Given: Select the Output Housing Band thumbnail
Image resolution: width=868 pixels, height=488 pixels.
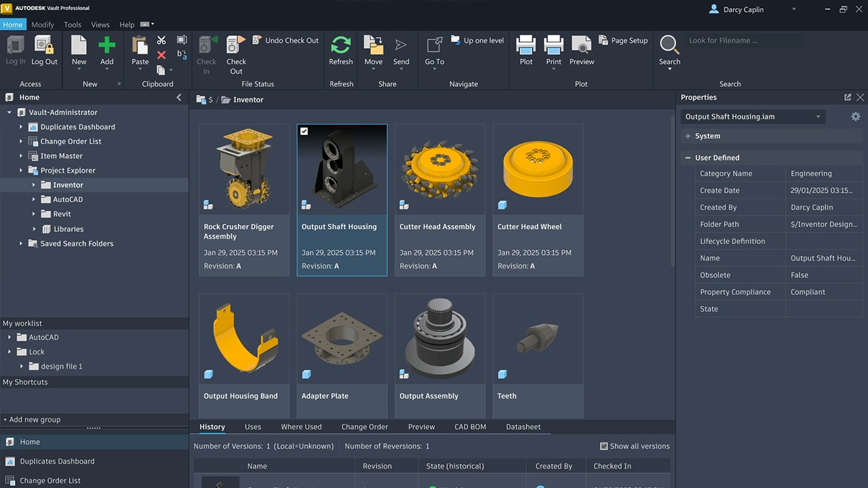Looking at the screenshot, I should 244,339.
